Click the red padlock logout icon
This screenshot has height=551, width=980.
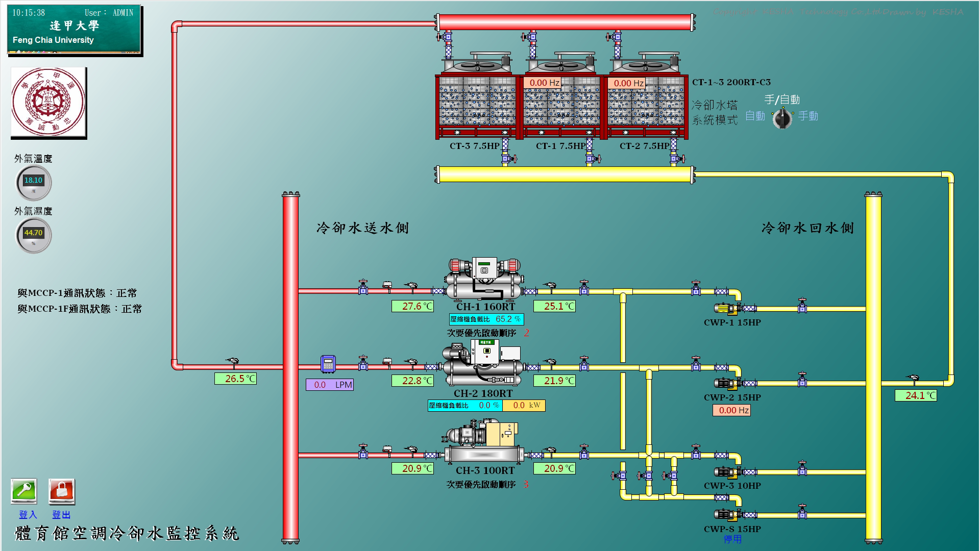pyautogui.click(x=61, y=491)
